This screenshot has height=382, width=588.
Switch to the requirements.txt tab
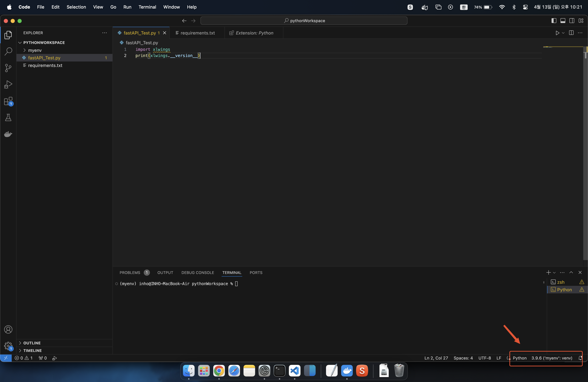pyautogui.click(x=197, y=33)
